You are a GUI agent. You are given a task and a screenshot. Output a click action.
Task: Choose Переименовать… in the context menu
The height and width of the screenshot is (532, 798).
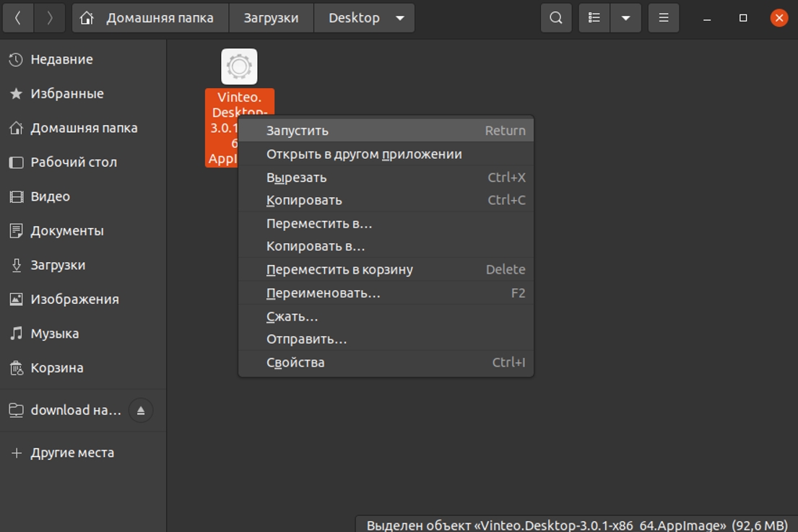tap(386, 294)
